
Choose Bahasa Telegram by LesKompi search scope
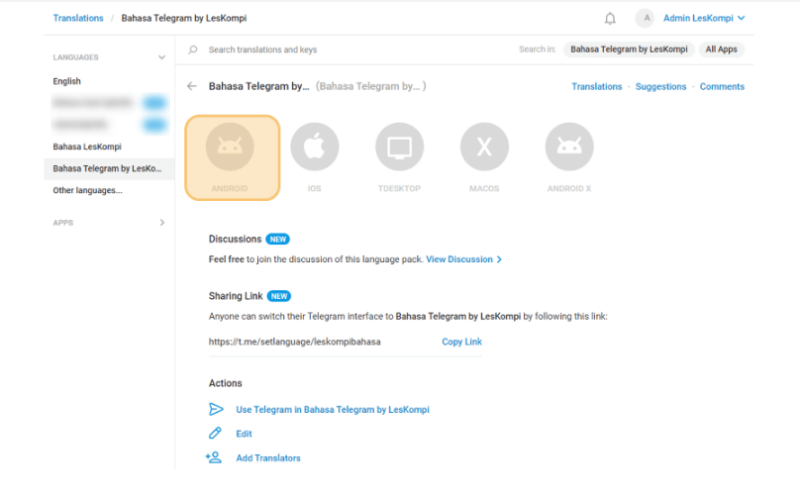click(629, 49)
